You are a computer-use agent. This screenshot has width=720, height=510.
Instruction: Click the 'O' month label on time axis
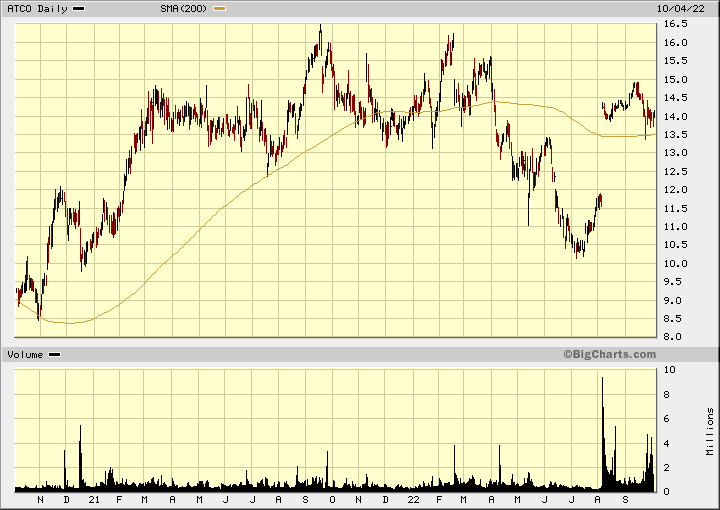click(332, 500)
